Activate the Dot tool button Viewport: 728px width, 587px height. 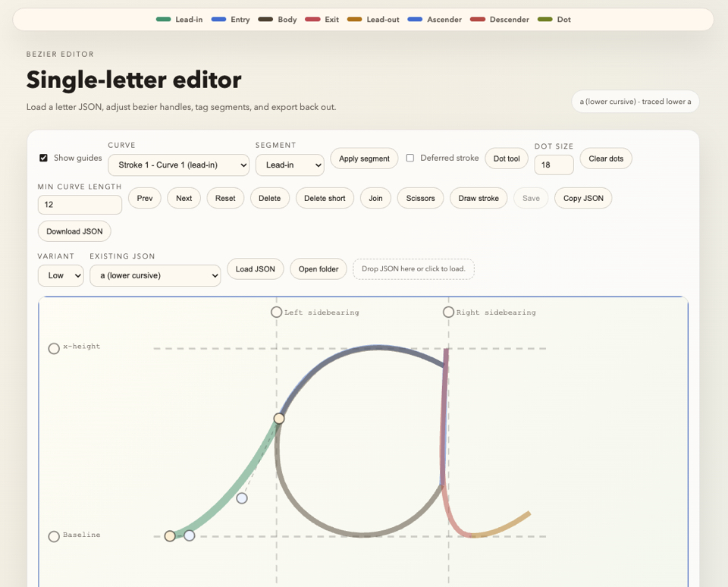(x=507, y=159)
